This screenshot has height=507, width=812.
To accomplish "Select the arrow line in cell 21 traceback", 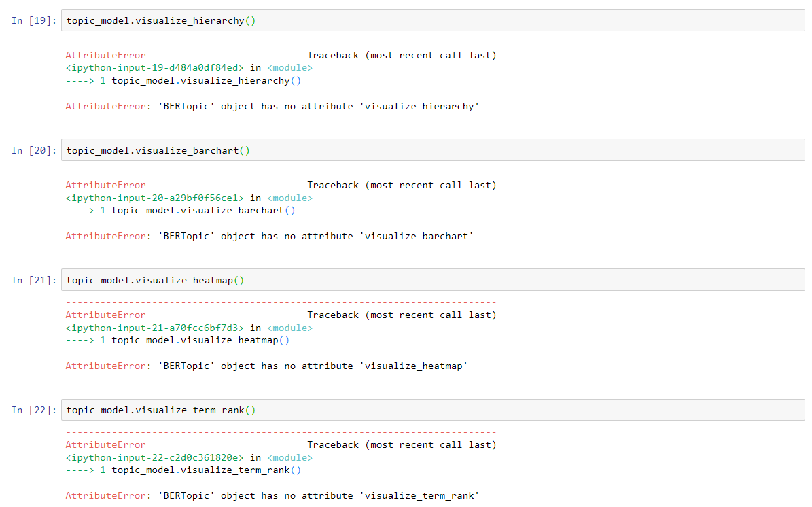I will coord(177,340).
